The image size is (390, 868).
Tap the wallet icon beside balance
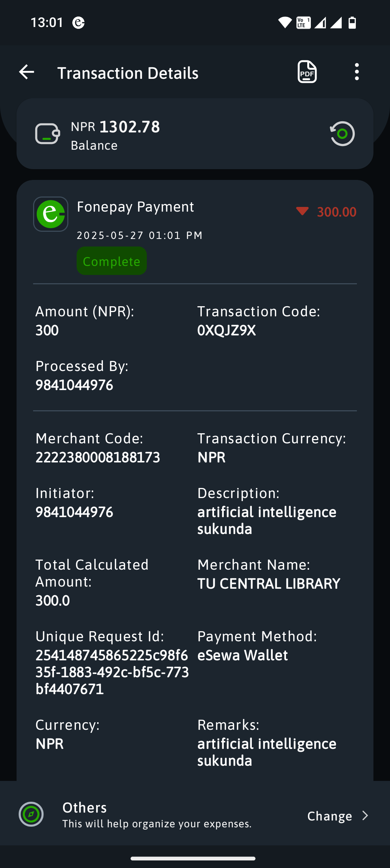click(47, 134)
